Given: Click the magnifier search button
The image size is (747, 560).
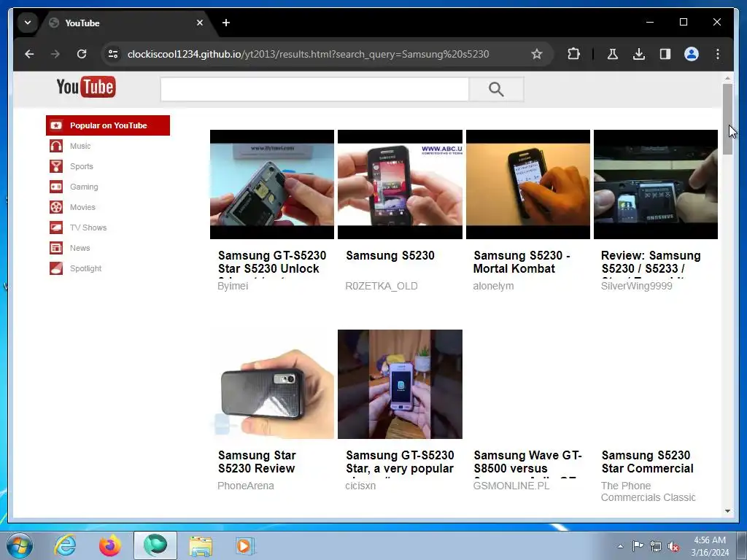Looking at the screenshot, I should (496, 89).
